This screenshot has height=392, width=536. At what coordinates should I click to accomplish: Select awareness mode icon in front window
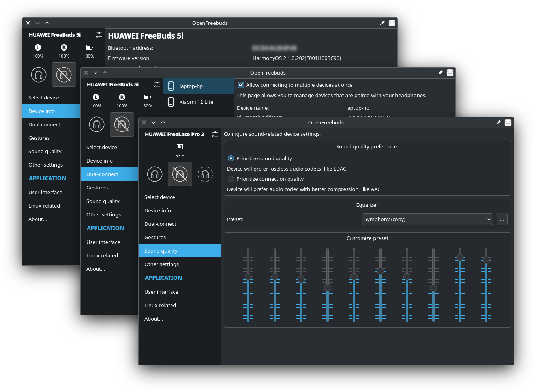coord(205,174)
